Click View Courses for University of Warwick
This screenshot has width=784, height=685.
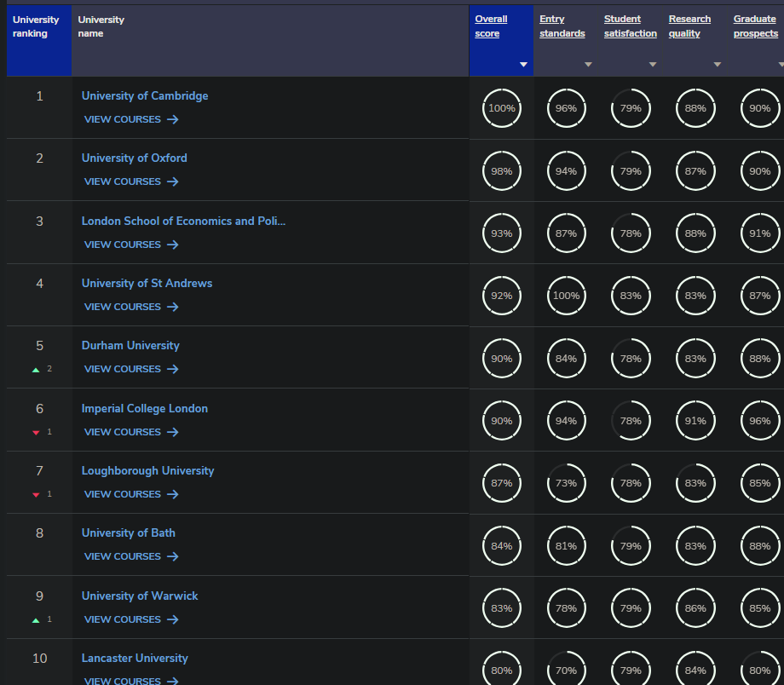click(131, 619)
